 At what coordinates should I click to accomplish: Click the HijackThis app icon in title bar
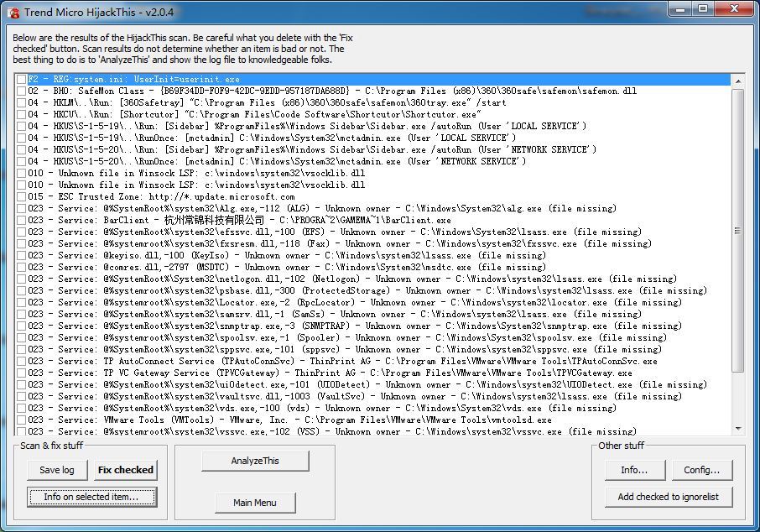[x=13, y=10]
